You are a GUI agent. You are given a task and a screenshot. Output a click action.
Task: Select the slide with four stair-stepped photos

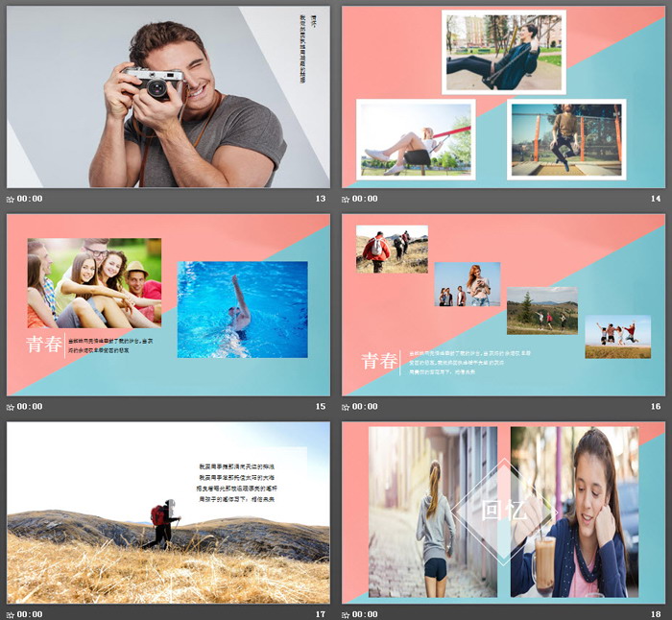503,305
